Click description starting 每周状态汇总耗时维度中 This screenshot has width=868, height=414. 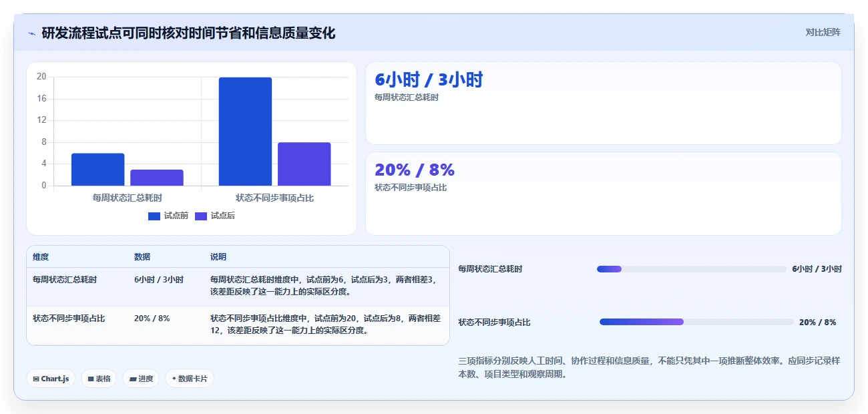(x=323, y=286)
